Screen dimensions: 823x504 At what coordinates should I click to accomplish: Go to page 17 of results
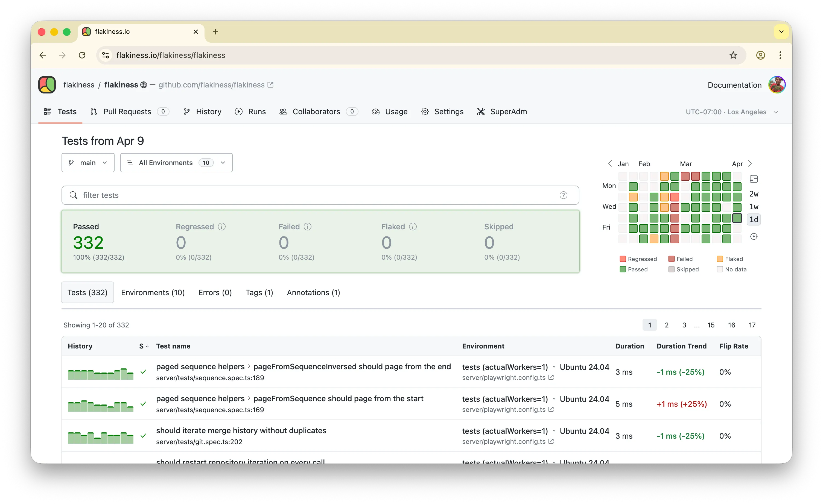click(x=752, y=325)
